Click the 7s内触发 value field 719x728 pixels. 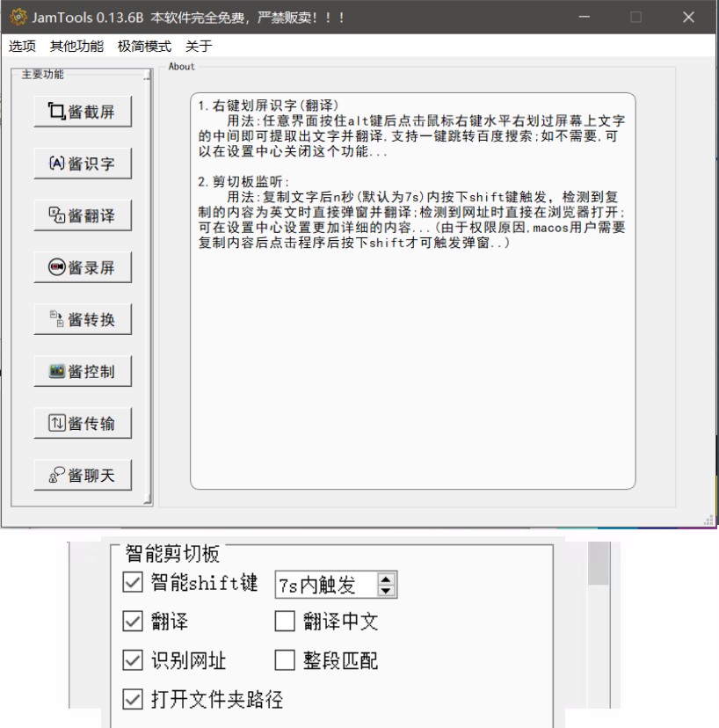click(x=327, y=585)
